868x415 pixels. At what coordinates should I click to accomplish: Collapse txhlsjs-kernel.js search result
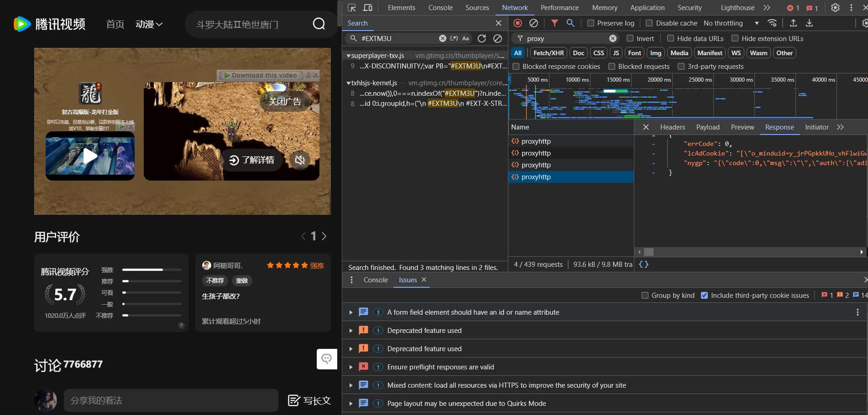(349, 83)
